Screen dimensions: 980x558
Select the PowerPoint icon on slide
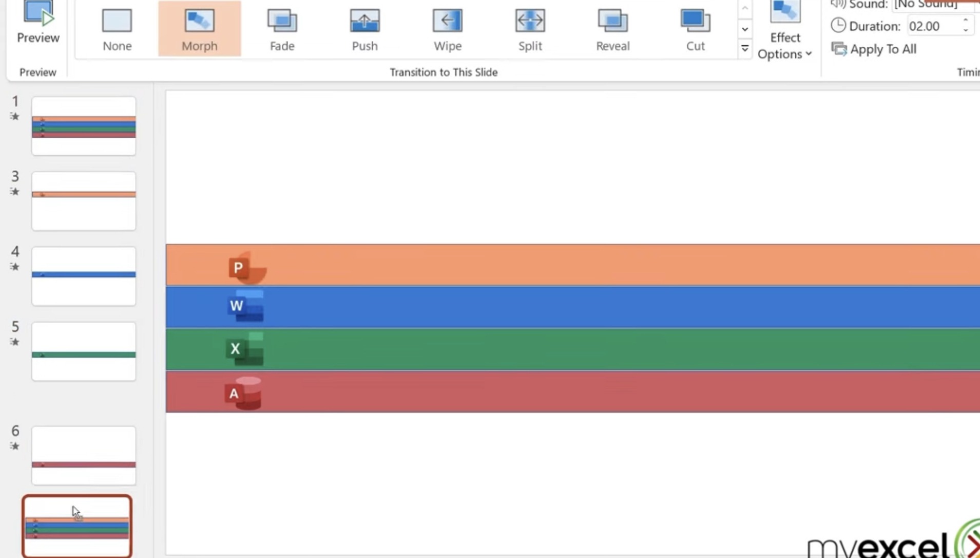point(247,267)
